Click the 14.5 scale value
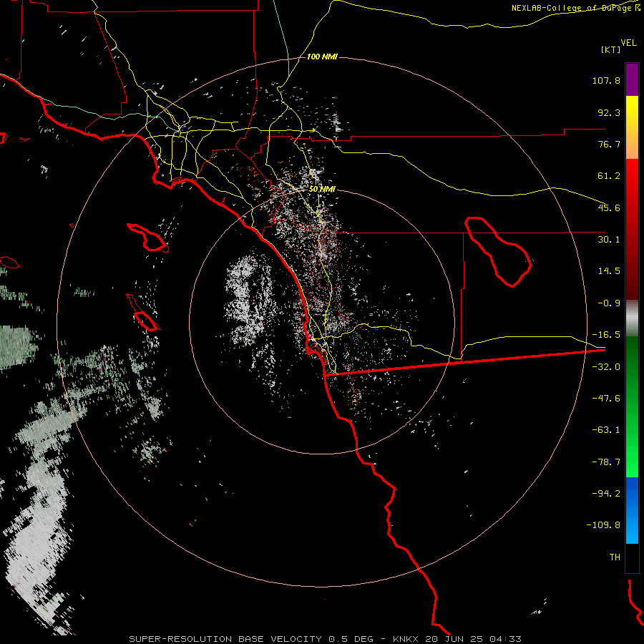 click(x=609, y=271)
